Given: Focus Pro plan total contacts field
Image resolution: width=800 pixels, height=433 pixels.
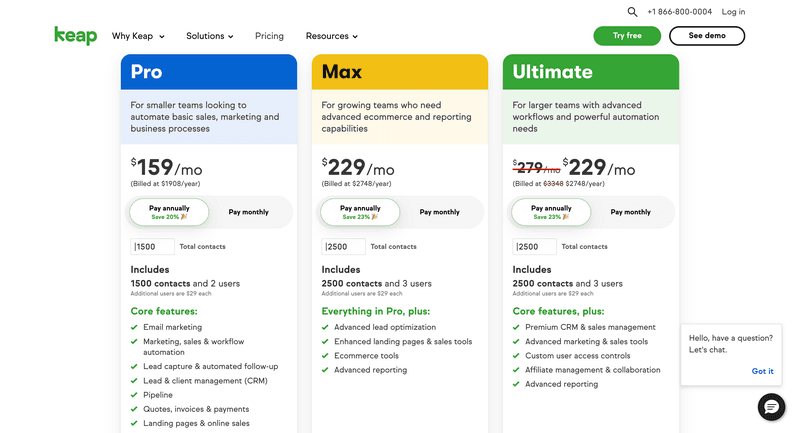Looking at the screenshot, I should pos(153,247).
